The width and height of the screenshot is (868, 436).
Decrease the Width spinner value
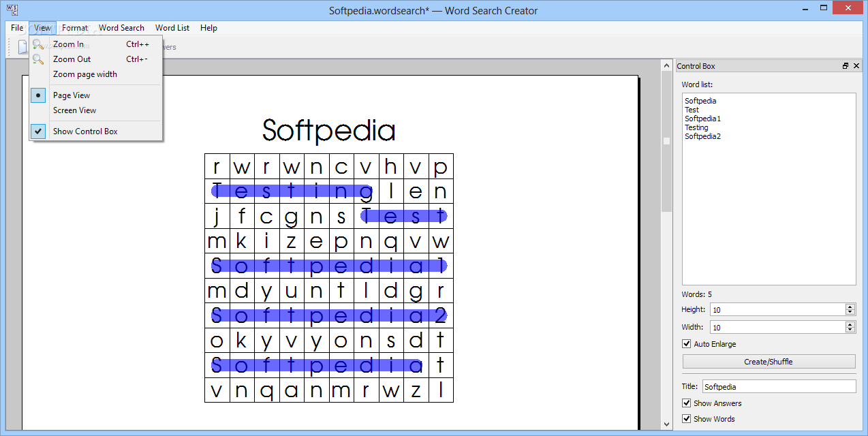pyautogui.click(x=850, y=330)
